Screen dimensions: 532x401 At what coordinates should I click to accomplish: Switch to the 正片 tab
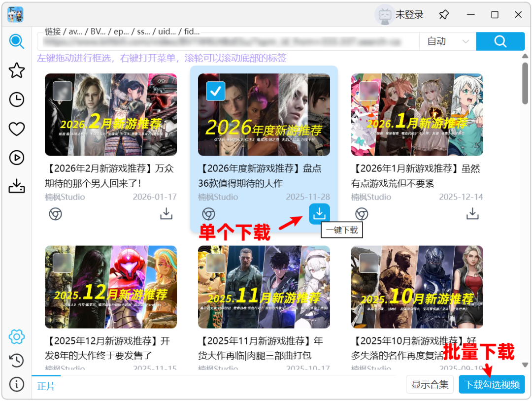pos(46,386)
